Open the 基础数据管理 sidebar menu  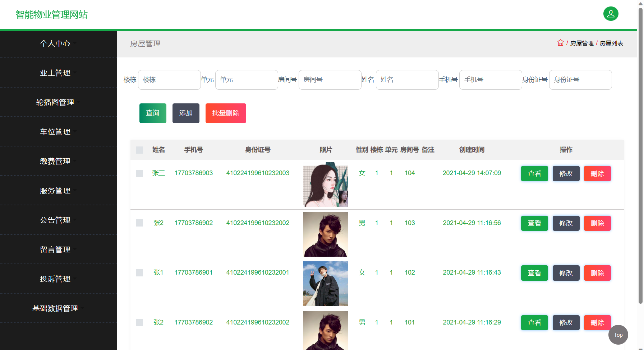click(x=58, y=308)
